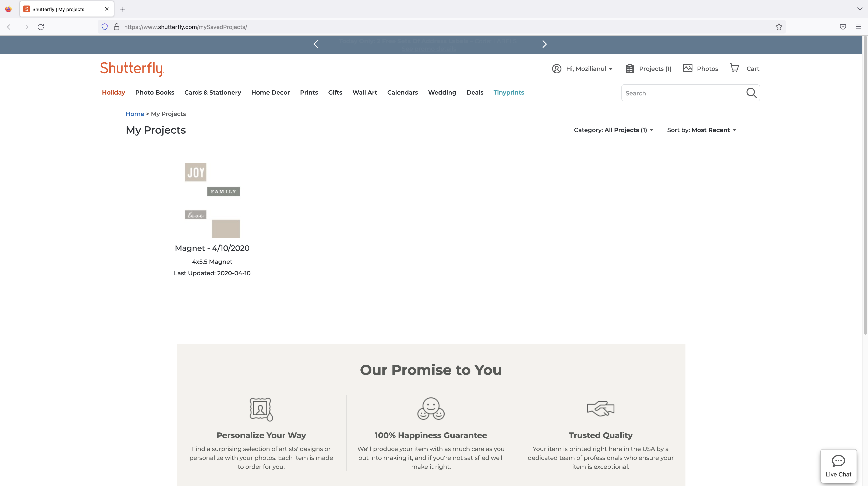Show next promo banner arrow
The image size is (868, 486).
(544, 44)
